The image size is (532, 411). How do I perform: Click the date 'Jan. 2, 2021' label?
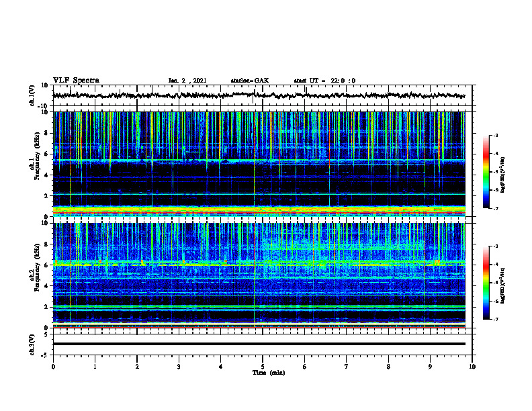coord(187,81)
